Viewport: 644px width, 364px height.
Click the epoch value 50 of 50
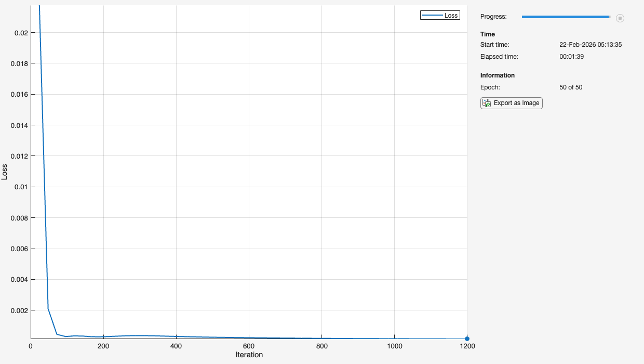point(571,87)
